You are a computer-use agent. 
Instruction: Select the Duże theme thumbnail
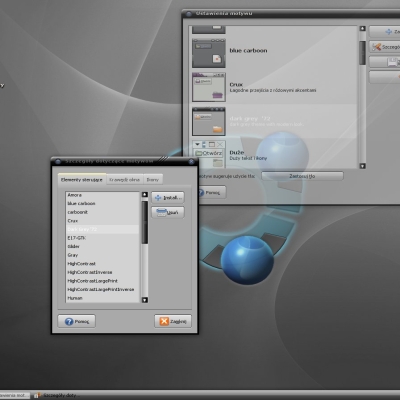(209, 154)
